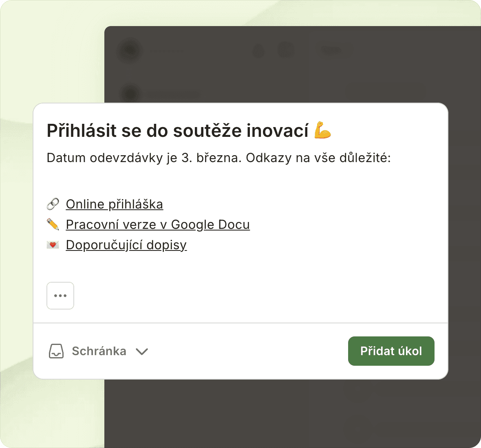Expand the chevron next to Schránka
This screenshot has width=481, height=448.
point(142,351)
